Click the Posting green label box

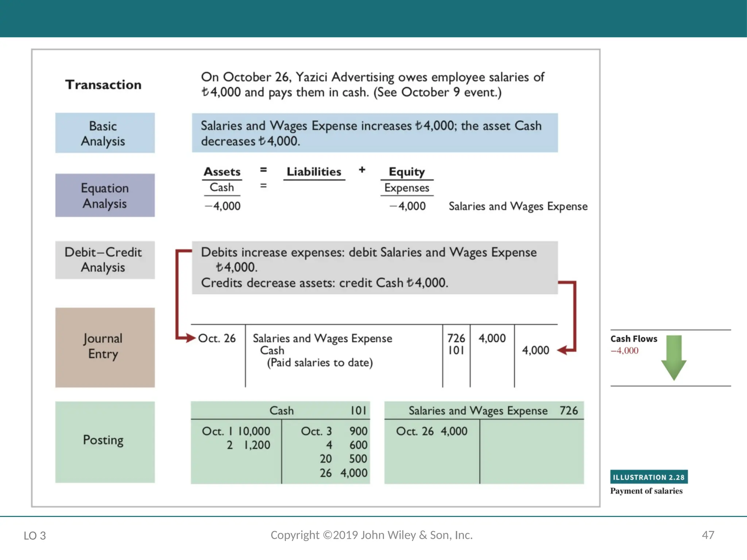click(105, 442)
